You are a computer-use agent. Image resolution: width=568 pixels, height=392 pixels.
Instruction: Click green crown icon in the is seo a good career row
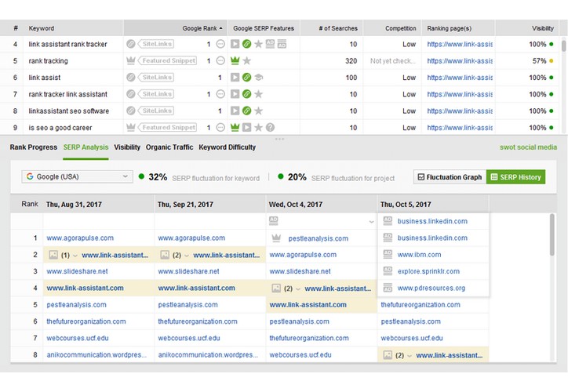click(x=235, y=127)
